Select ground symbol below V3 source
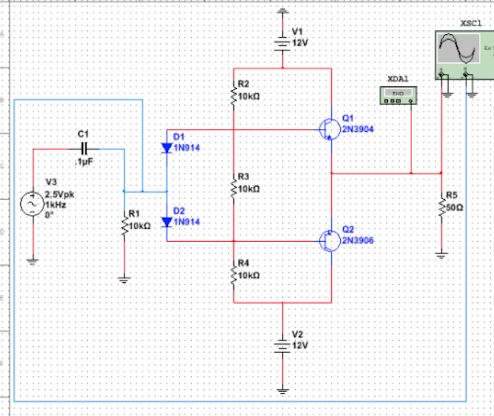Image resolution: width=494 pixels, height=416 pixels. click(x=33, y=261)
